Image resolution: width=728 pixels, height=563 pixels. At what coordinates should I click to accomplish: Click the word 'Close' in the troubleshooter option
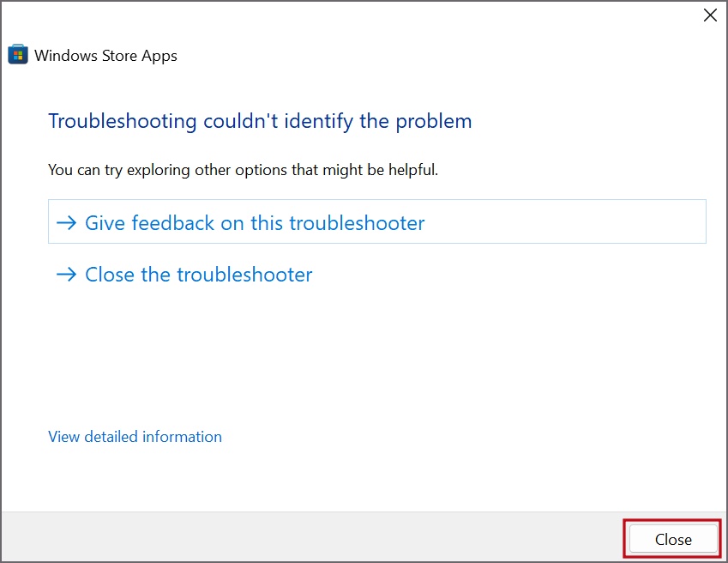coord(111,275)
